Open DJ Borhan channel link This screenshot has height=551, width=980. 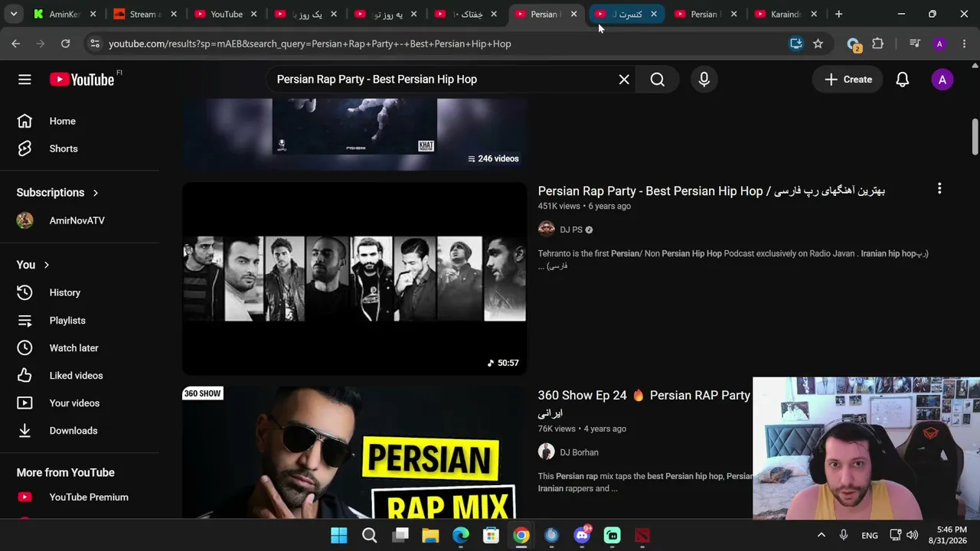point(579,452)
